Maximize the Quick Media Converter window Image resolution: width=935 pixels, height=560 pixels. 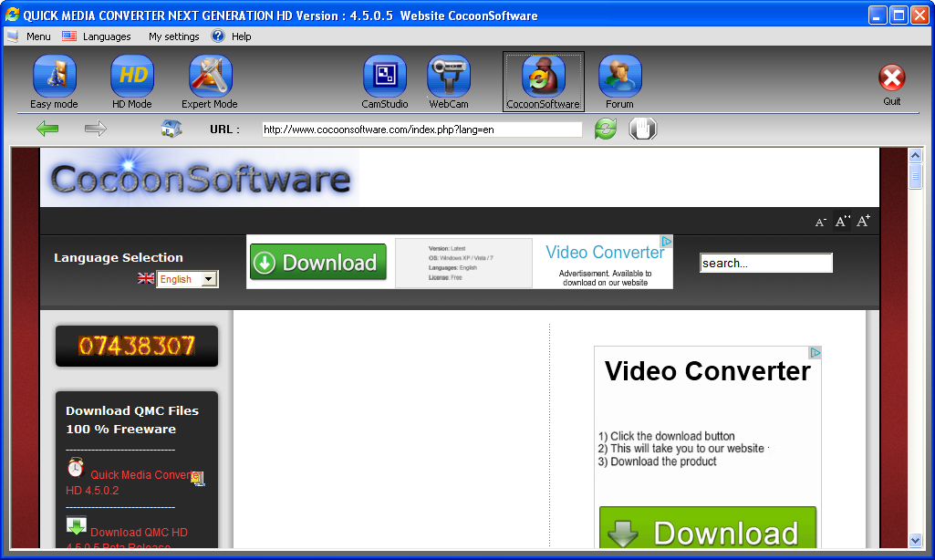(898, 15)
